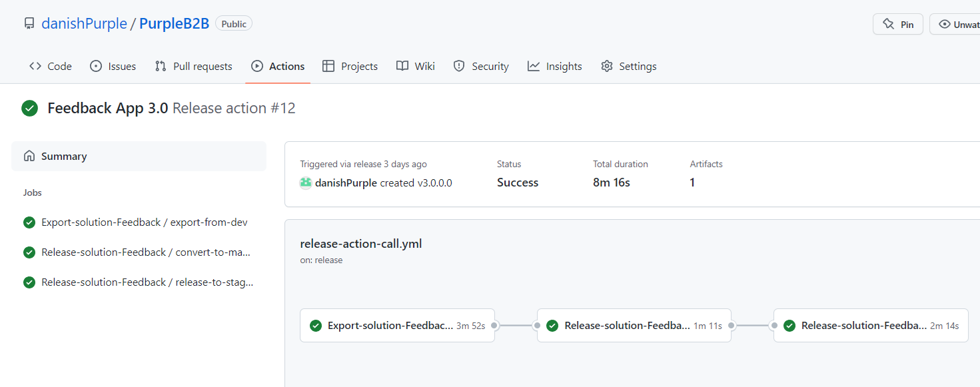The width and height of the screenshot is (980, 387).
Task: Click the workflow job node showing 2m 14s
Action: click(870, 326)
